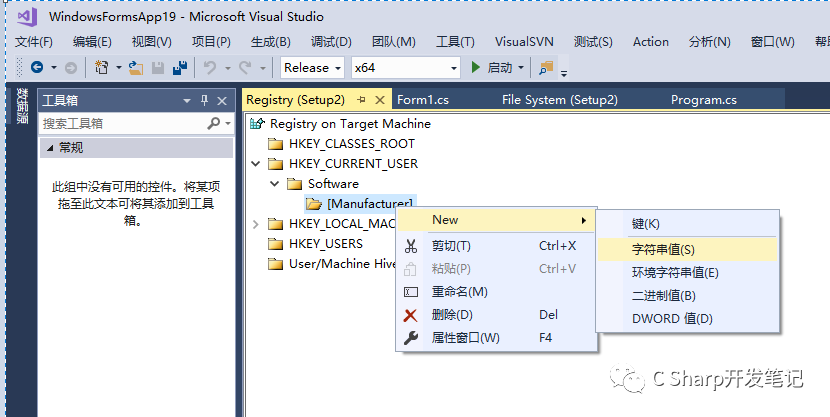Open 属性窗口(W) from context menu

click(497, 338)
